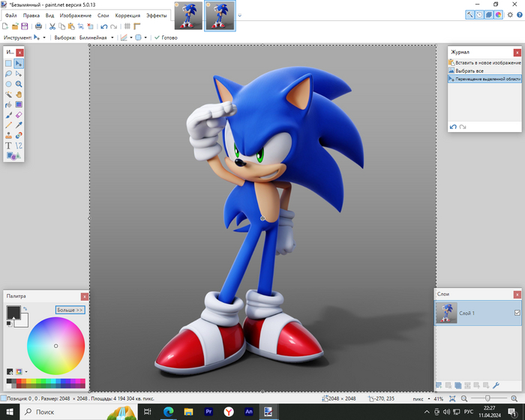Click the Больше >> button in palette
Image resolution: width=525 pixels, height=420 pixels.
pos(70,309)
